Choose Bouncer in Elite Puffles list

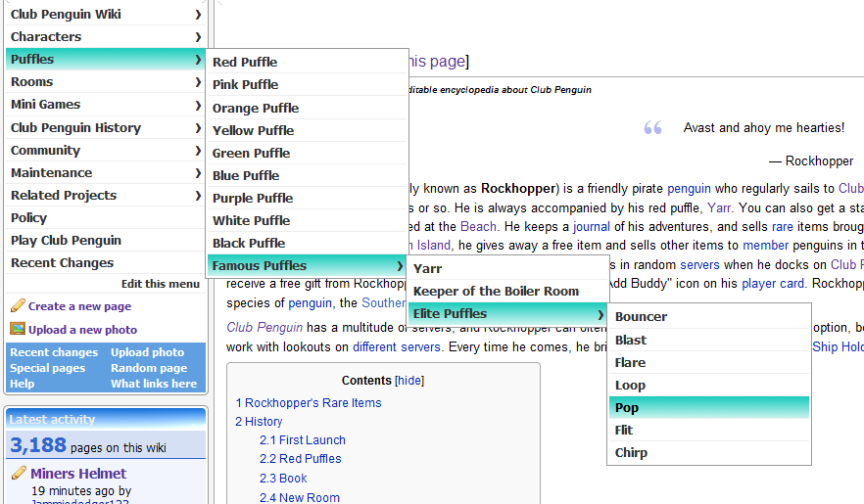pos(709,316)
